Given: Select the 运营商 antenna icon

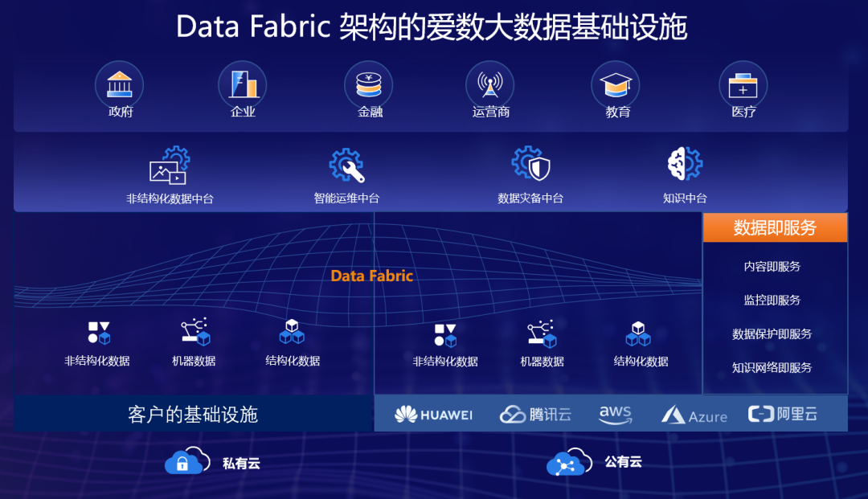Looking at the screenshot, I should [492, 84].
